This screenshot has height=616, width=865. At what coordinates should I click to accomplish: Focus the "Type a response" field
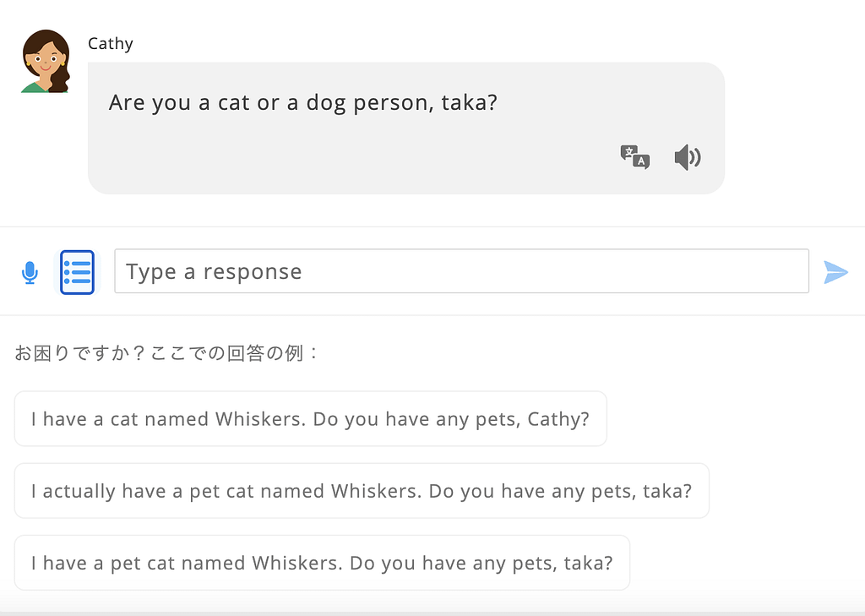461,271
